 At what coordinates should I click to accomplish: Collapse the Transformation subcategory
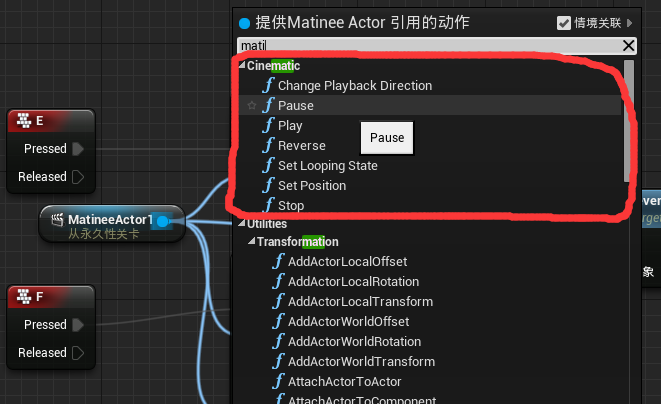pos(252,241)
